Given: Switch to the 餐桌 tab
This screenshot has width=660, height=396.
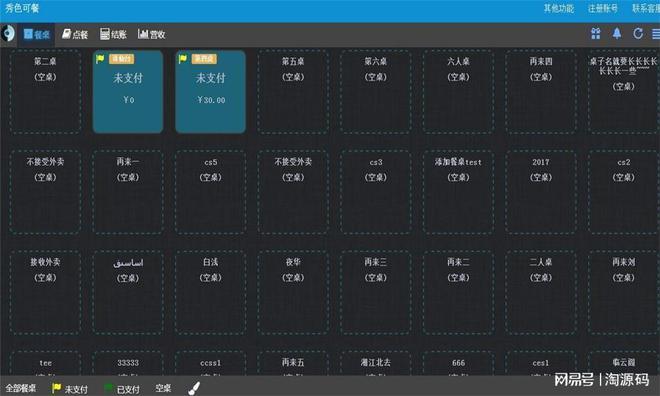Looking at the screenshot, I should (37, 35).
